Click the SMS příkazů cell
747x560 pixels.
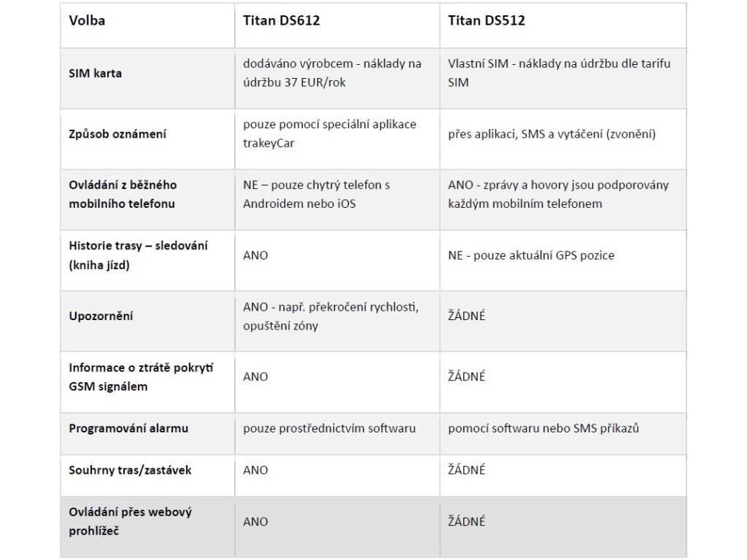543,428
